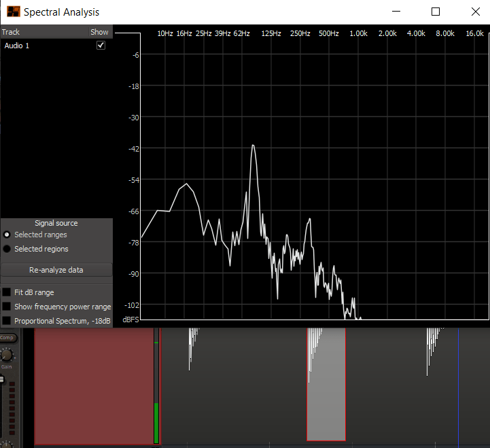Maximize the Spectral Analysis window

coord(436,12)
